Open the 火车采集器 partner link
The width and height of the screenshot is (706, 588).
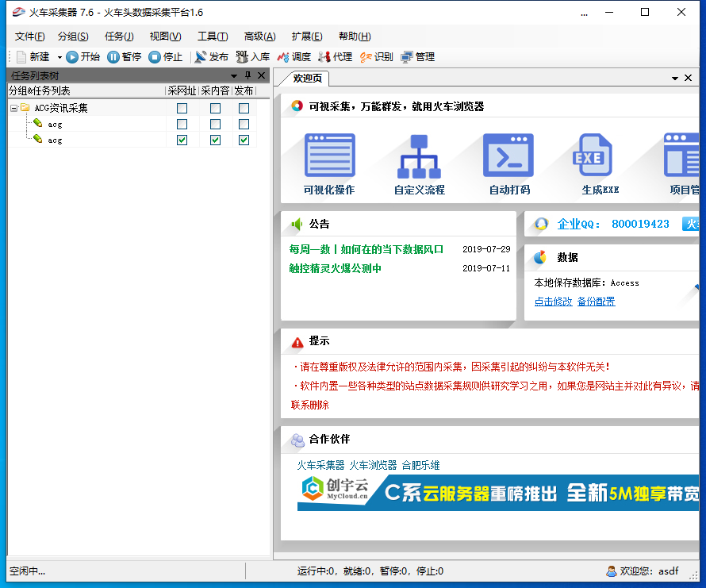[x=320, y=465]
